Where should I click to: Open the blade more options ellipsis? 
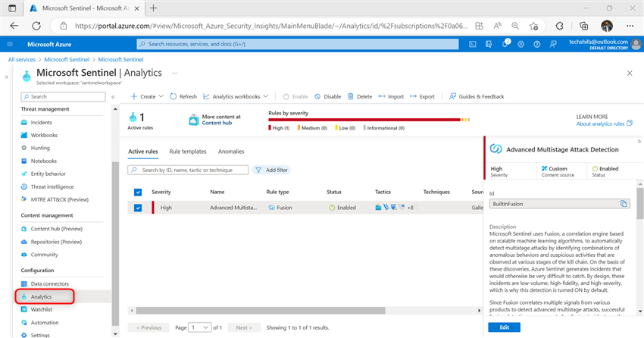[174, 73]
